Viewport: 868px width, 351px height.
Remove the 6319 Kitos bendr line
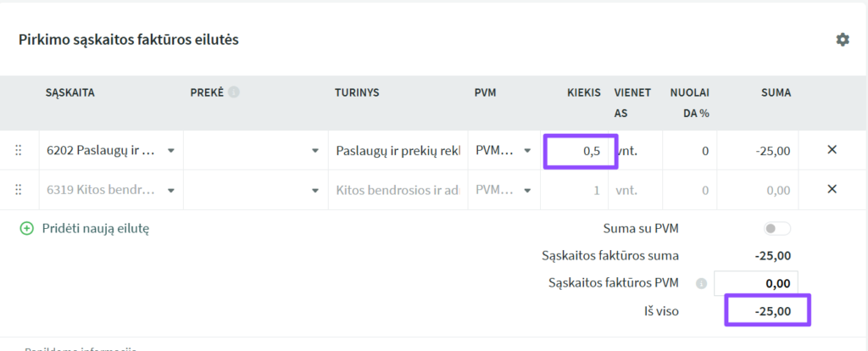coord(831,189)
